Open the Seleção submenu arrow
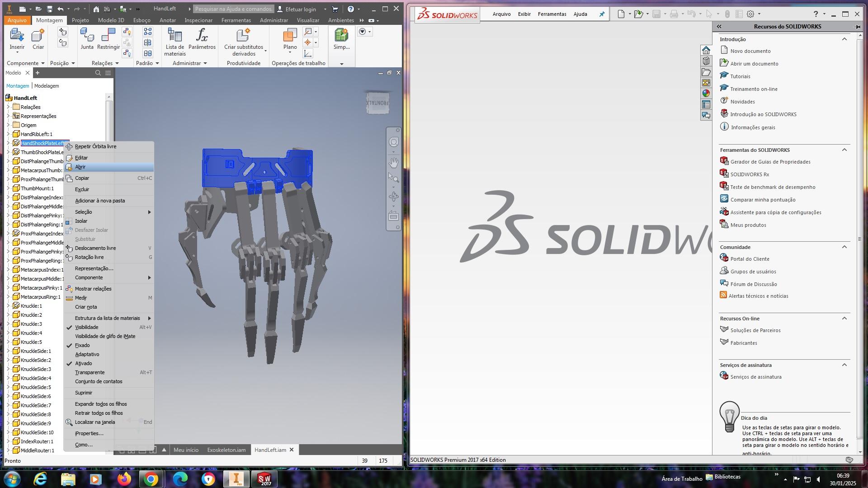This screenshot has height=488, width=868. coord(149,212)
